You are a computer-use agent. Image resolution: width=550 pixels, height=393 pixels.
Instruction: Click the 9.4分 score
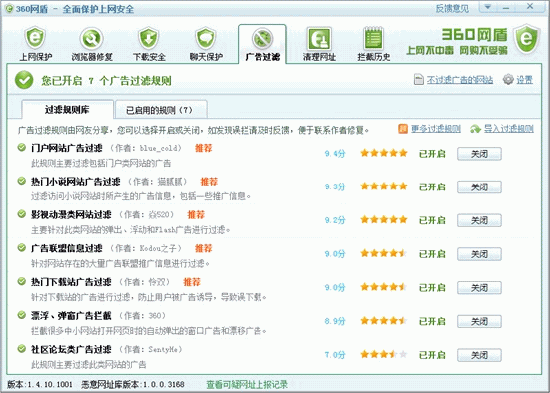[335, 153]
